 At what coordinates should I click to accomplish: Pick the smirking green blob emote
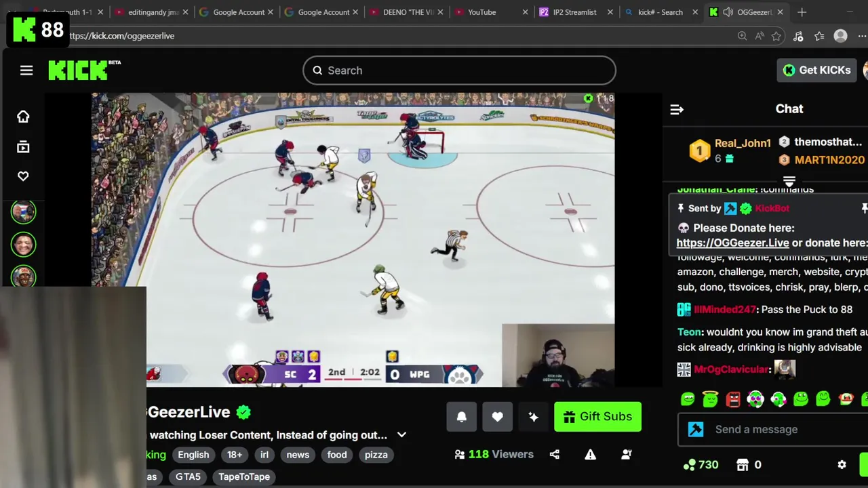[688, 399]
